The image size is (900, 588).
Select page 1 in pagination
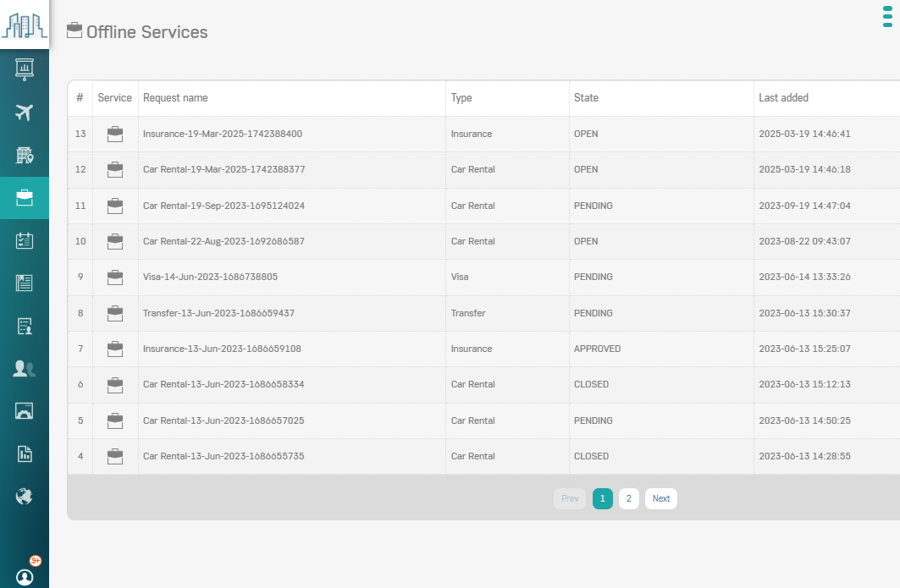(602, 499)
